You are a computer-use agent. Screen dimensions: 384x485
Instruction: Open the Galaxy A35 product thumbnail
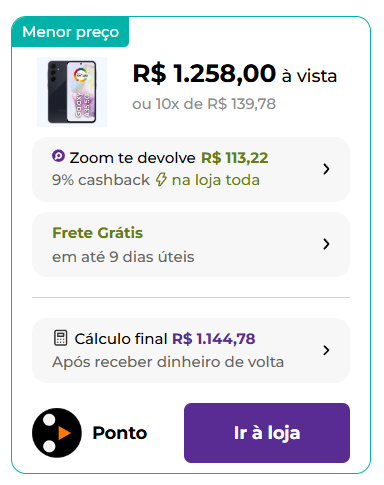72,92
